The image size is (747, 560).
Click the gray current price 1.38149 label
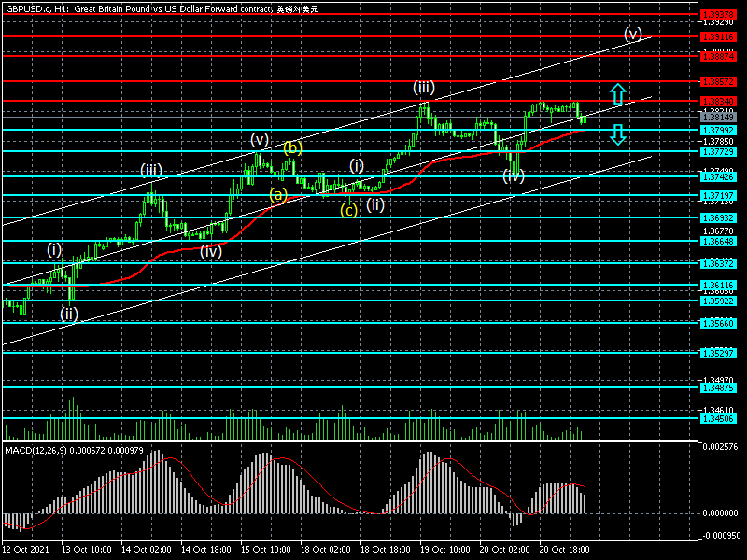718,118
